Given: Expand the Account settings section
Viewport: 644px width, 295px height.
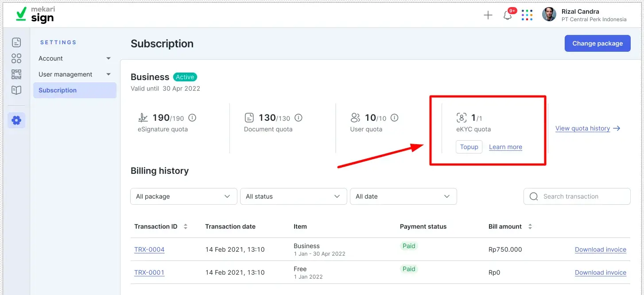Looking at the screenshot, I should coord(74,58).
